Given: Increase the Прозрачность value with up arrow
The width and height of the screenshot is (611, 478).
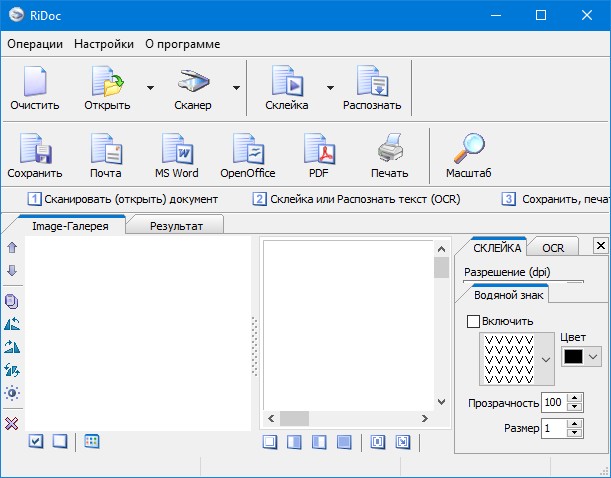Looking at the screenshot, I should tap(574, 398).
